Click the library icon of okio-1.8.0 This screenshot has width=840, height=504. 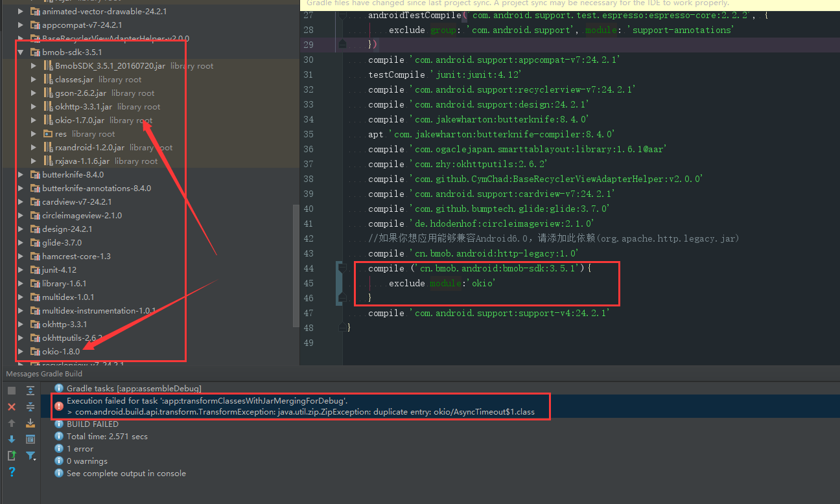click(x=35, y=352)
